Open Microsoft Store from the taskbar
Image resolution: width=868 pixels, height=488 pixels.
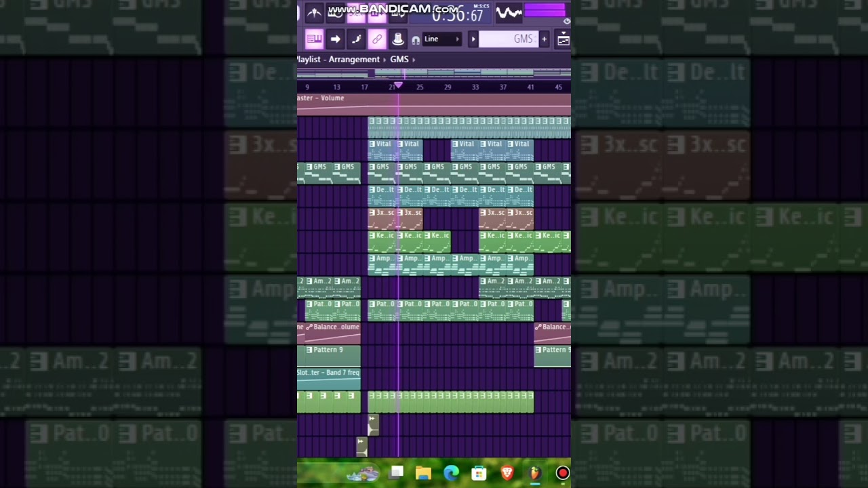click(479, 473)
